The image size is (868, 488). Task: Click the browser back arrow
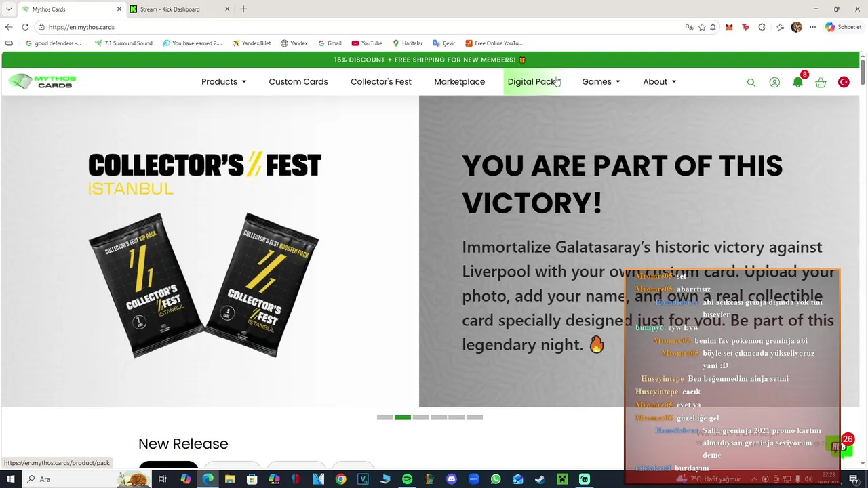tap(8, 27)
